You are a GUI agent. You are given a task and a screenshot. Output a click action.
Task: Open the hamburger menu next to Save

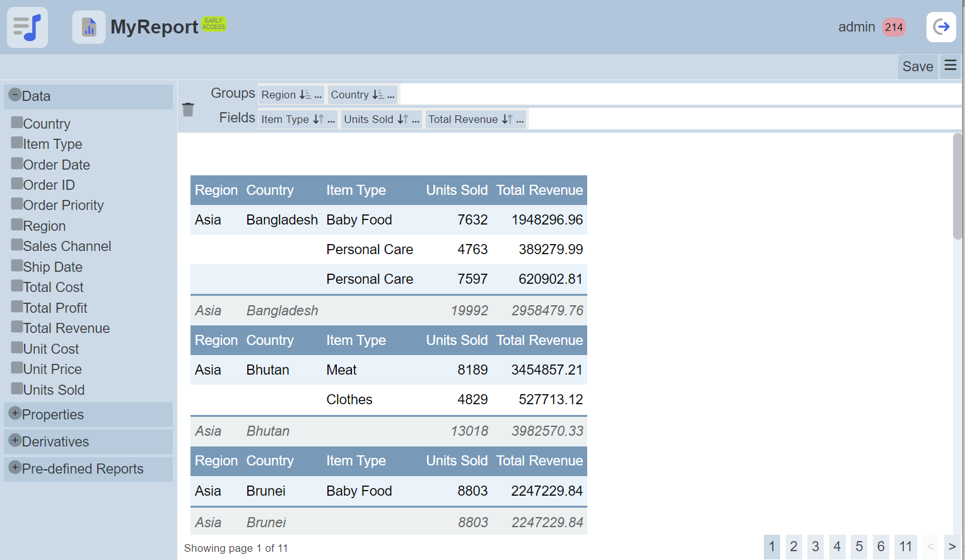950,66
